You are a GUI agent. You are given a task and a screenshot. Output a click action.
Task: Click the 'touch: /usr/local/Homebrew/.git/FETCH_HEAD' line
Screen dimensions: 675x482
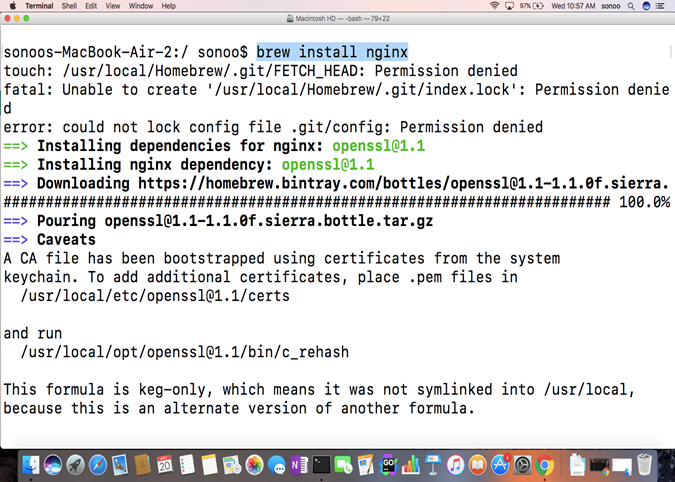[260, 71]
